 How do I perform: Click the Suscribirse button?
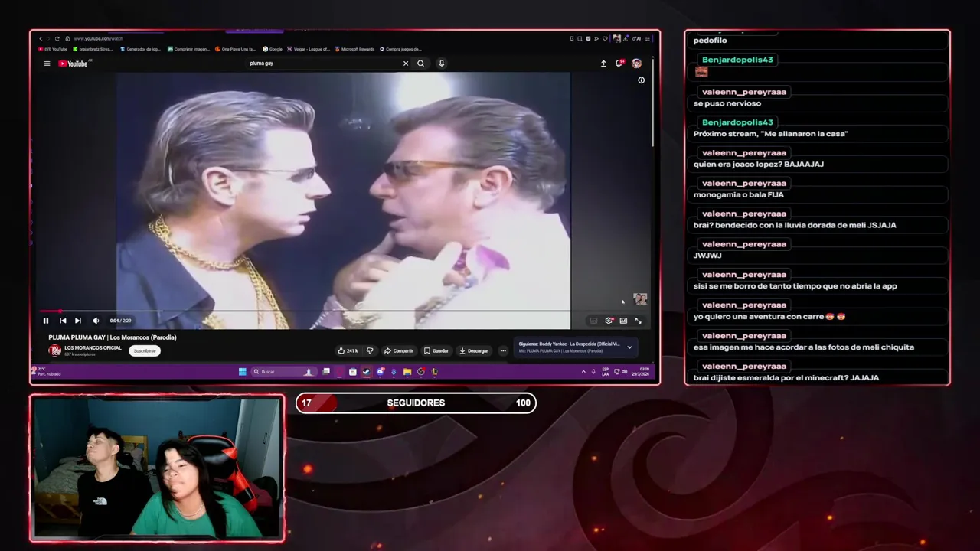tap(144, 350)
